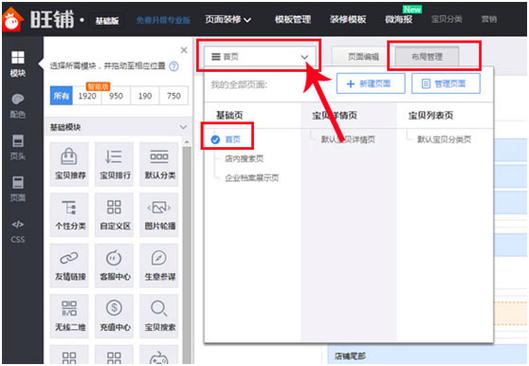Open the 页面 page sidebar panel
This screenshot has height=366, width=529.
point(18,189)
